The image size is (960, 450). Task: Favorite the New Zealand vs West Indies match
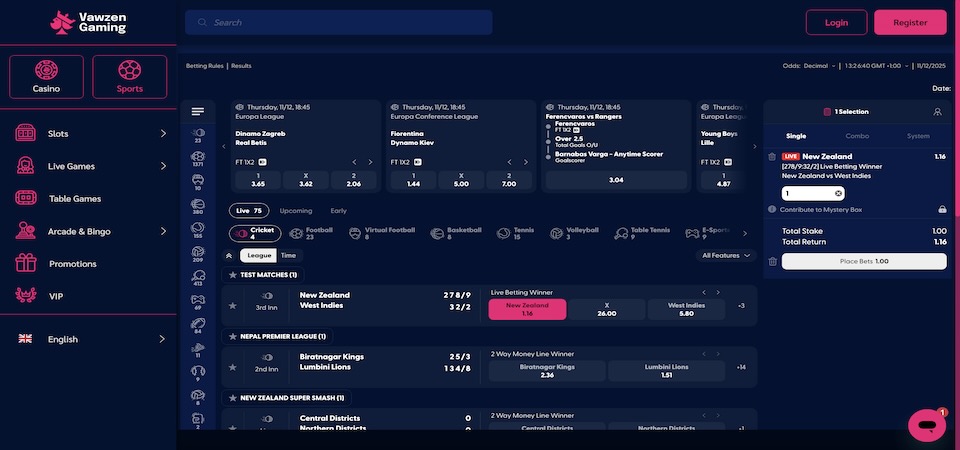point(233,306)
